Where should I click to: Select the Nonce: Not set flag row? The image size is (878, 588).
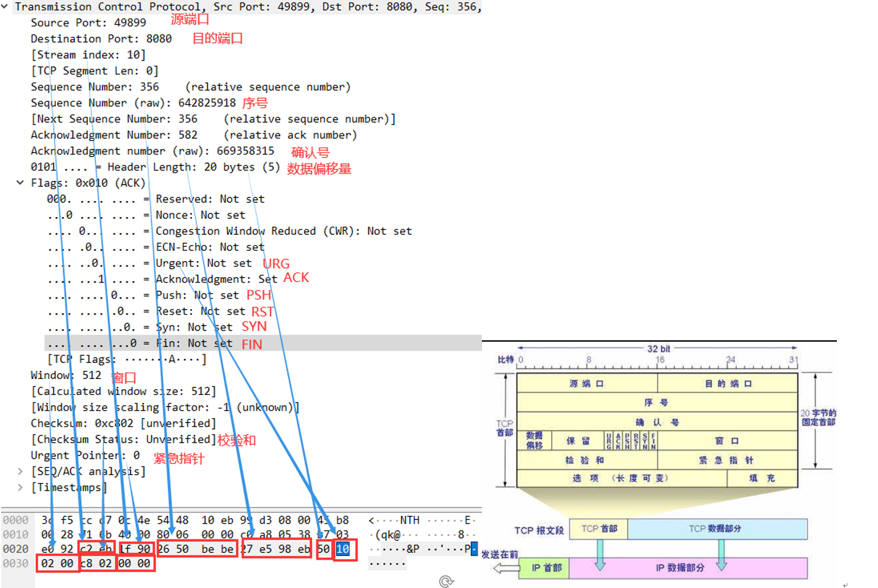pyautogui.click(x=146, y=215)
